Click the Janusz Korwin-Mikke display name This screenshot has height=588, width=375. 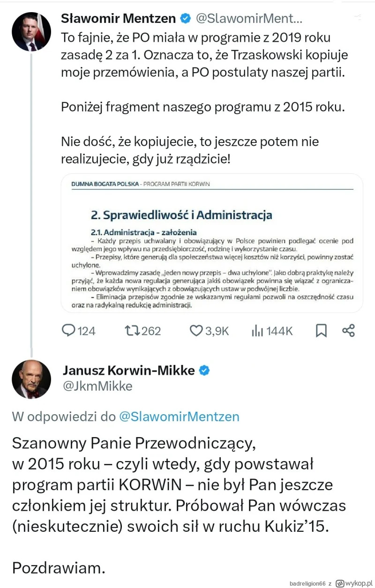128,371
